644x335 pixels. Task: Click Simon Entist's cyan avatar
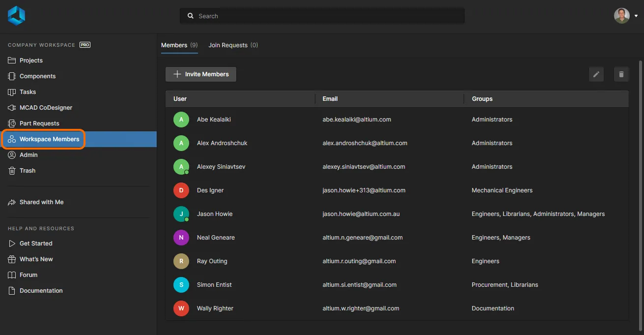[181, 285]
